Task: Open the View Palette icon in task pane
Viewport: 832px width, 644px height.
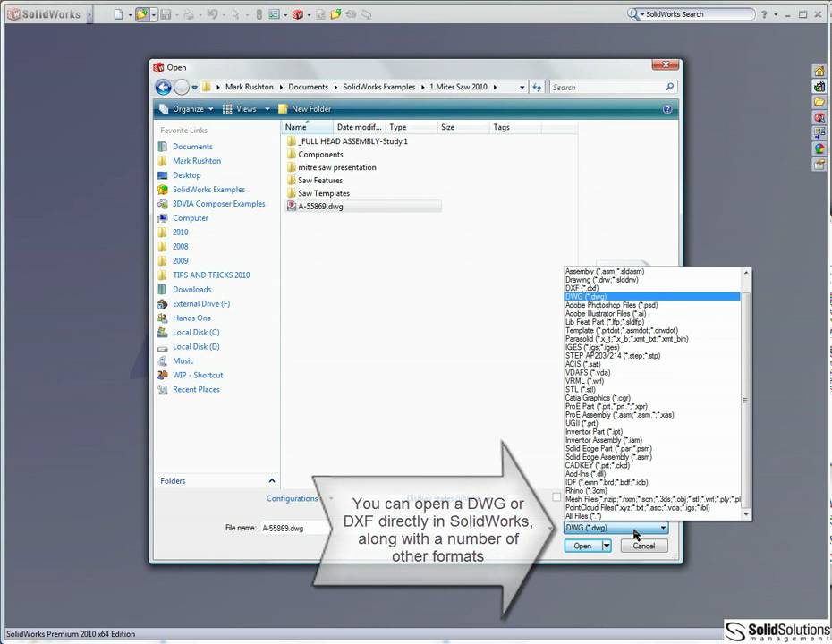Action: tap(819, 132)
